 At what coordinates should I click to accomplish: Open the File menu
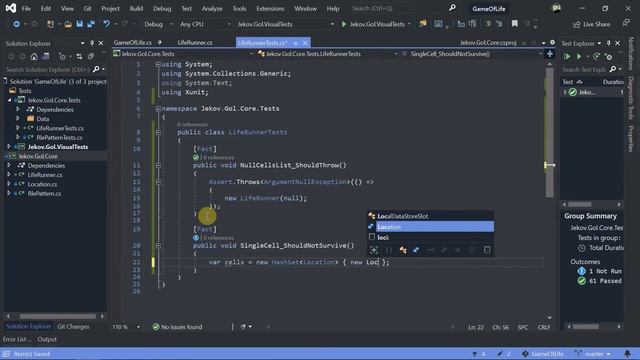[x=26, y=9]
